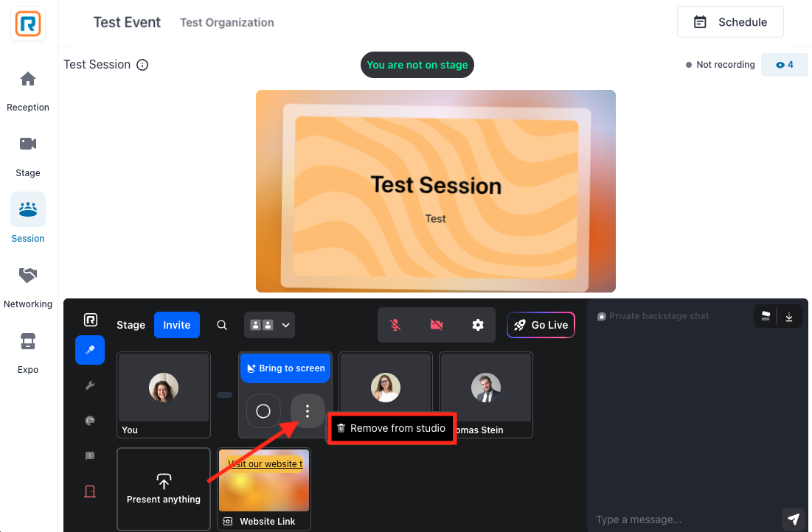This screenshot has height=532, width=812.
Task: Show Test Session info icon details
Action: [x=142, y=65]
